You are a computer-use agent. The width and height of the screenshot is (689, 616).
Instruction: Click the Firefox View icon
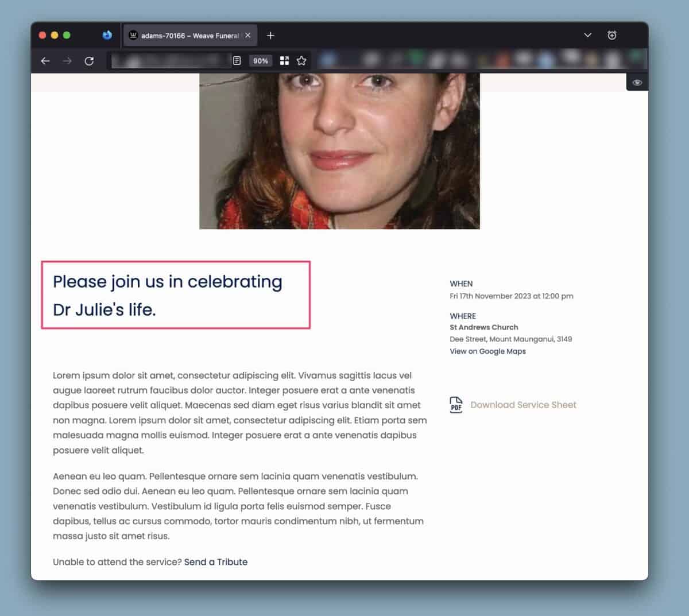107,36
